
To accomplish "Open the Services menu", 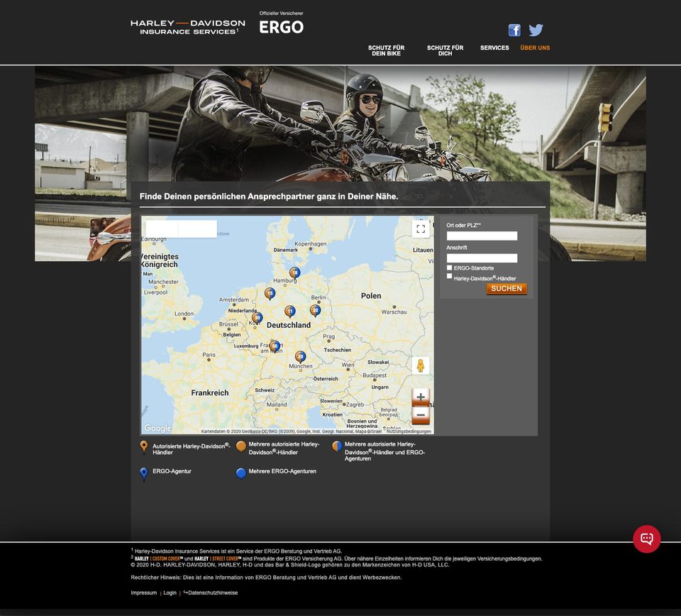I will [x=494, y=48].
